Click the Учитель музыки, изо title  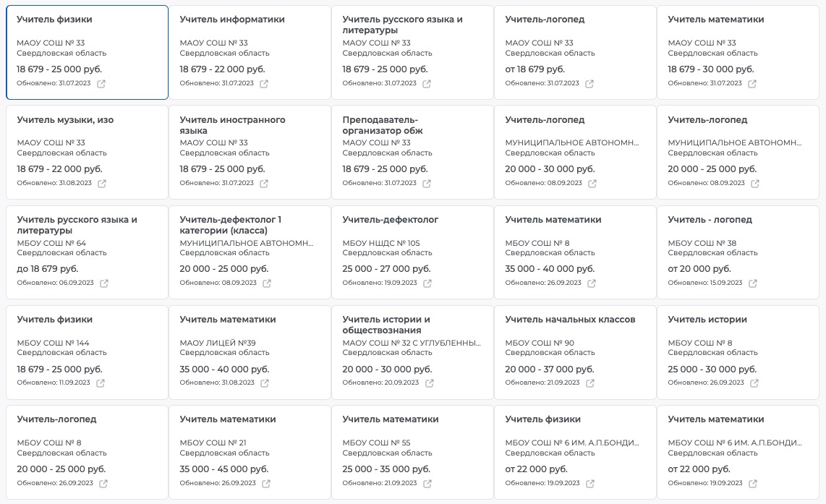pos(65,120)
